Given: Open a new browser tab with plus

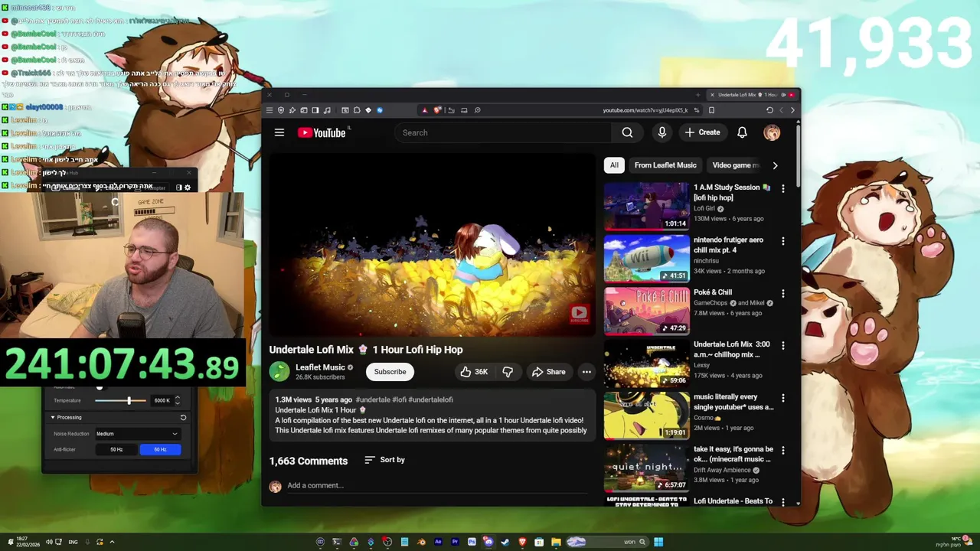Looking at the screenshot, I should (697, 95).
